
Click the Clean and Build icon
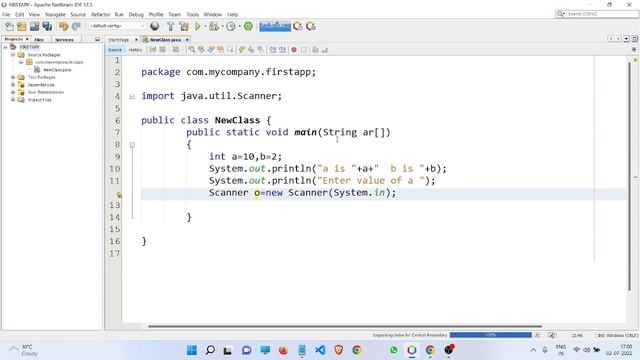tap(184, 27)
